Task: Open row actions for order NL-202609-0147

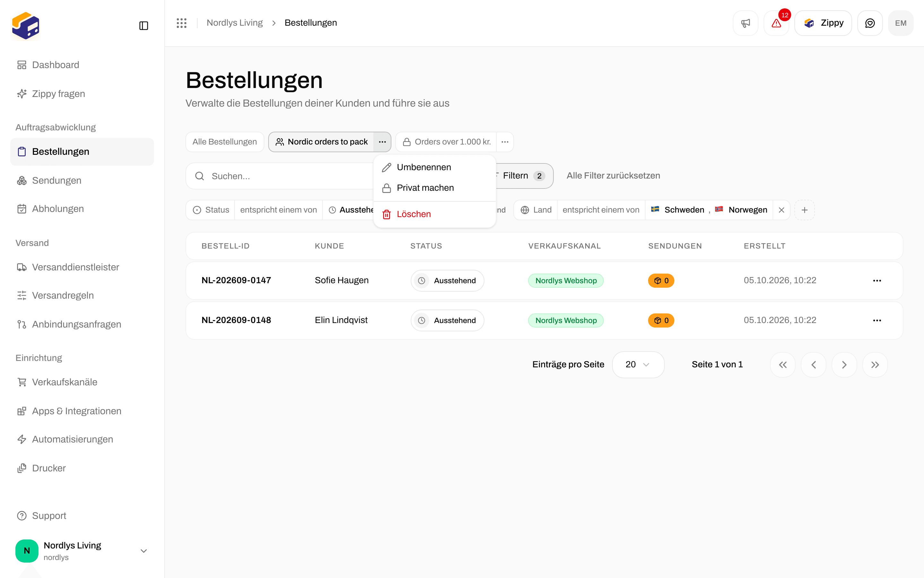Action: tap(877, 281)
